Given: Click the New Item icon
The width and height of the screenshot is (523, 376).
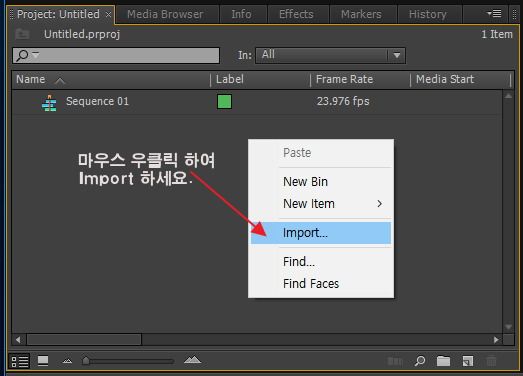Looking at the screenshot, I should (468, 361).
